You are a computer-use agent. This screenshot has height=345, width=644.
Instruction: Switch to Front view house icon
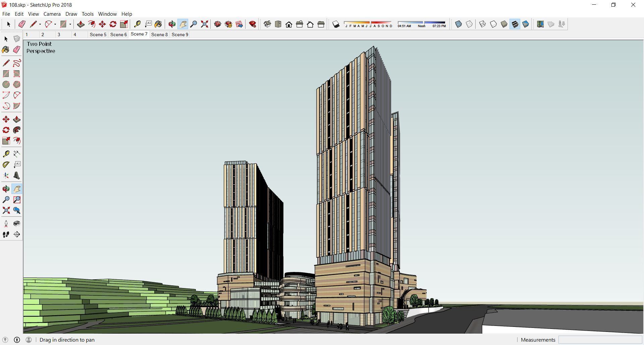289,24
